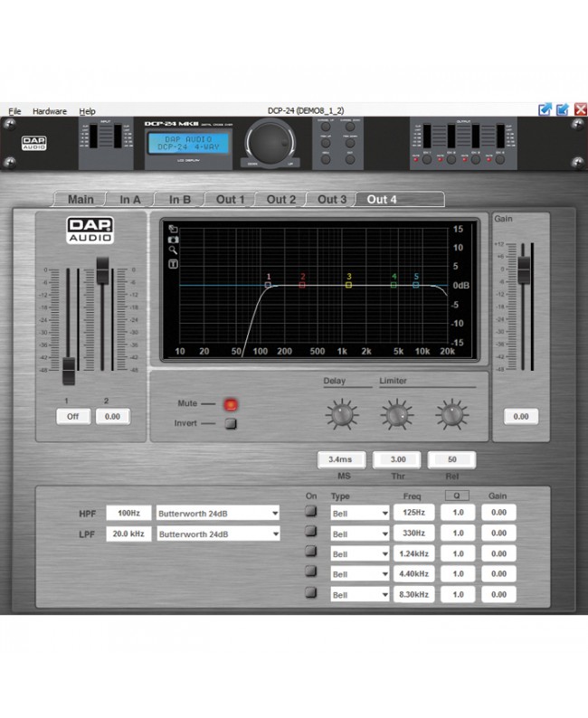Select green EQ band 4 node on the curve
Viewport: 588px width, 718px height.
click(394, 285)
